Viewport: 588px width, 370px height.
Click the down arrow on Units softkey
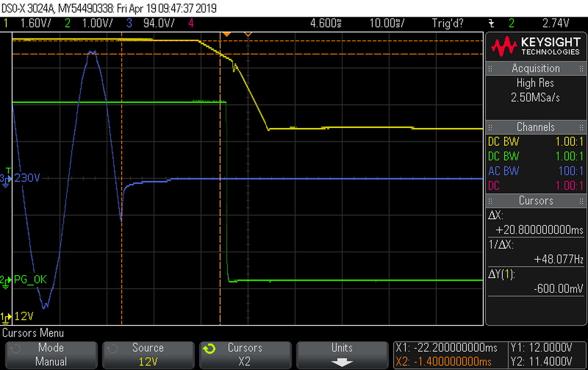[x=342, y=363]
